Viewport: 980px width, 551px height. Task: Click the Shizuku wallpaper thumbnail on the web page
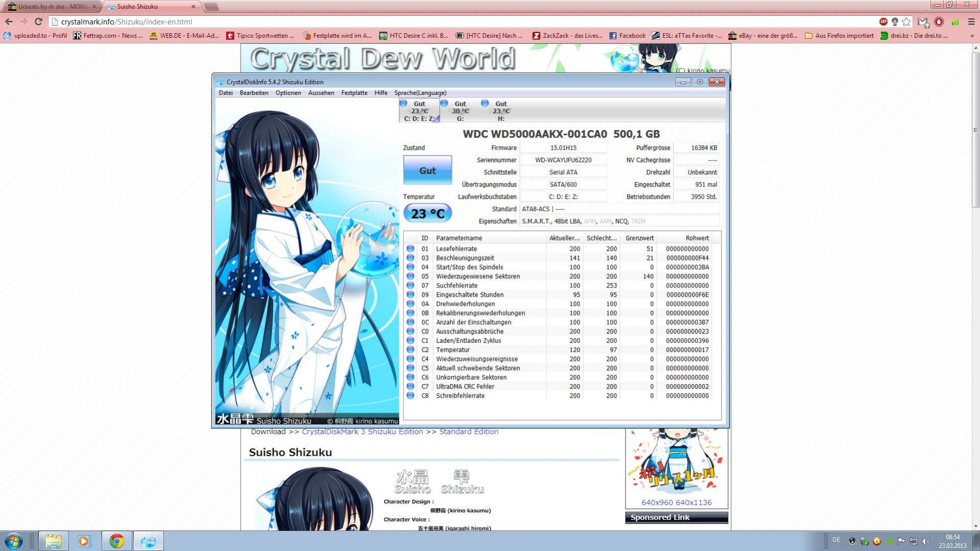click(x=676, y=462)
